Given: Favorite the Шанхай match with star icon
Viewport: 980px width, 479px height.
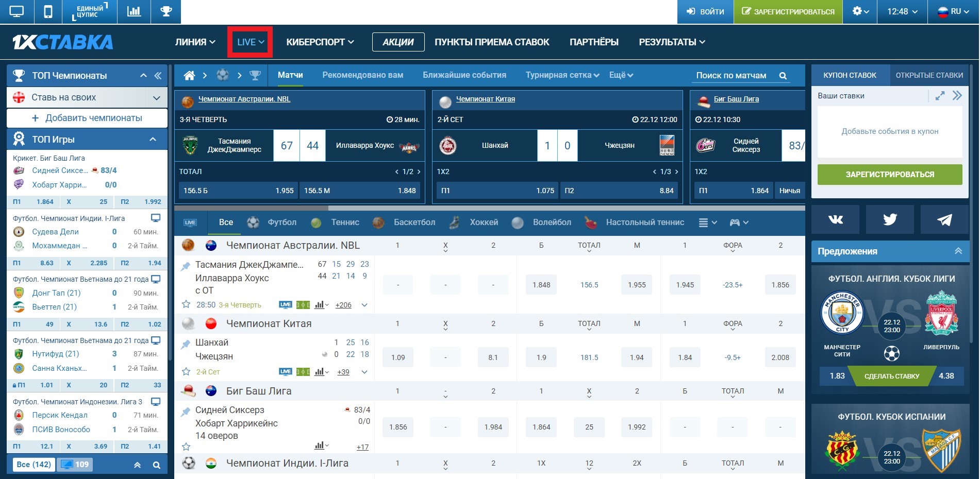Looking at the screenshot, I should [186, 371].
